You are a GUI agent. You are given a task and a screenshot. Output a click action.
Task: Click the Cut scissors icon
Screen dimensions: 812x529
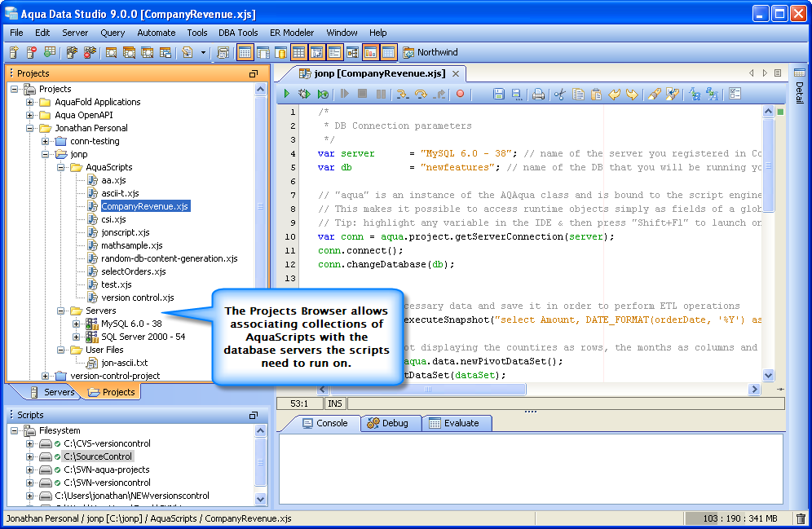(560, 95)
